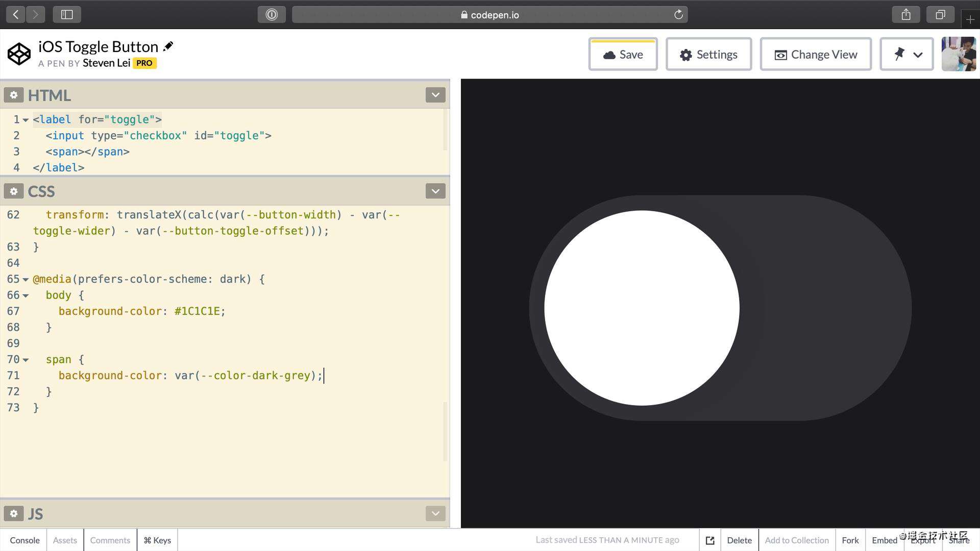The height and width of the screenshot is (551, 980).
Task: Click the iOS Toggle Button title
Action: (x=98, y=46)
